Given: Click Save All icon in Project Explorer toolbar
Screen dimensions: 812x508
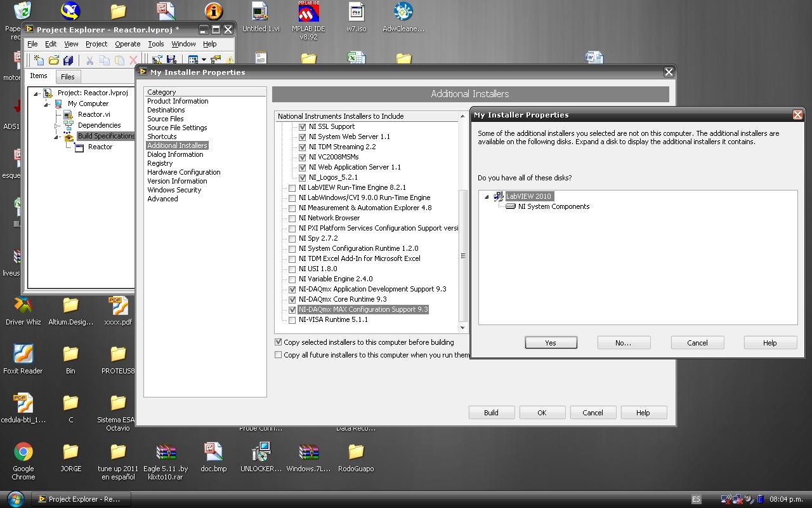Looking at the screenshot, I should pyautogui.click(x=68, y=60).
